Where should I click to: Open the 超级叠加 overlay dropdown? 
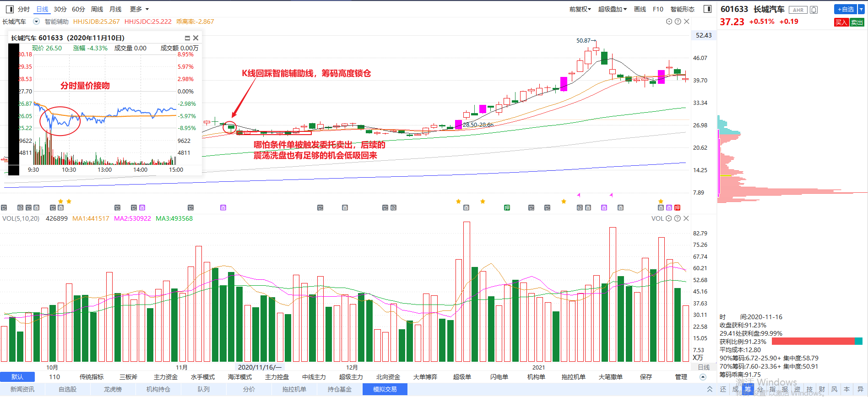613,9
